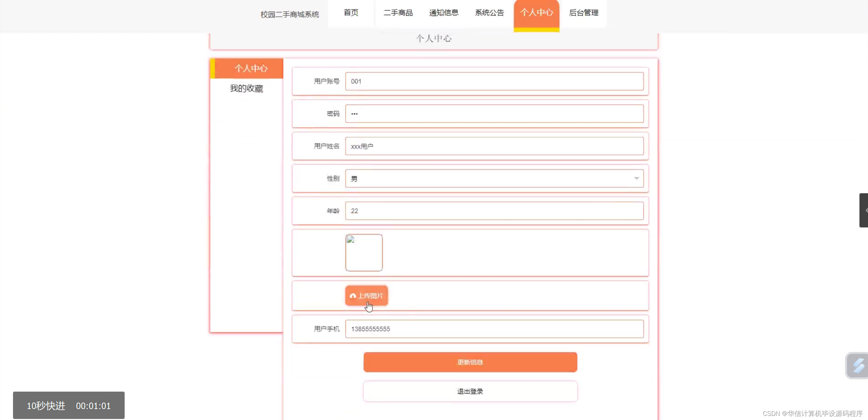Open the 性别 gender dropdown
Image resolution: width=868 pixels, height=420 pixels.
[x=494, y=178]
